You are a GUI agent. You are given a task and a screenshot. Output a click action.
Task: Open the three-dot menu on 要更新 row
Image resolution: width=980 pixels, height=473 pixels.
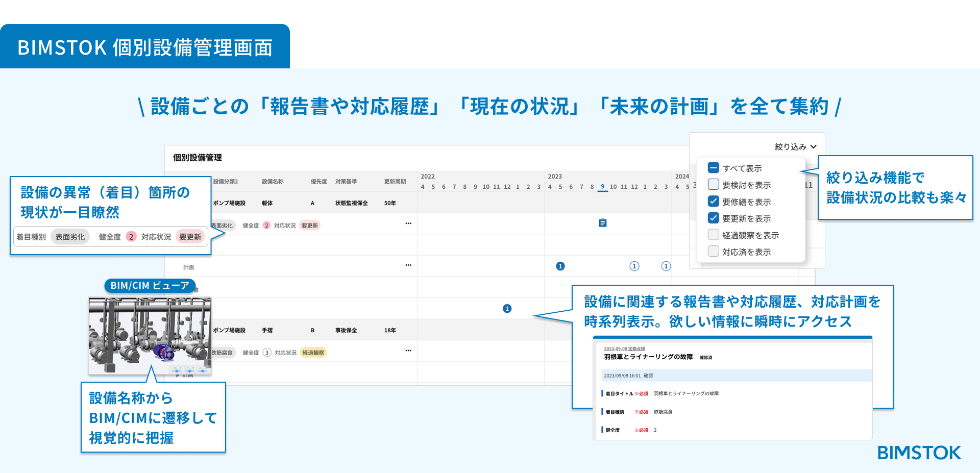(408, 223)
